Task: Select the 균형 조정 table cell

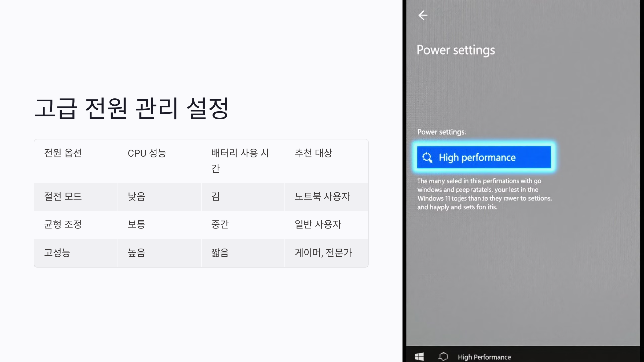Action: point(63,224)
